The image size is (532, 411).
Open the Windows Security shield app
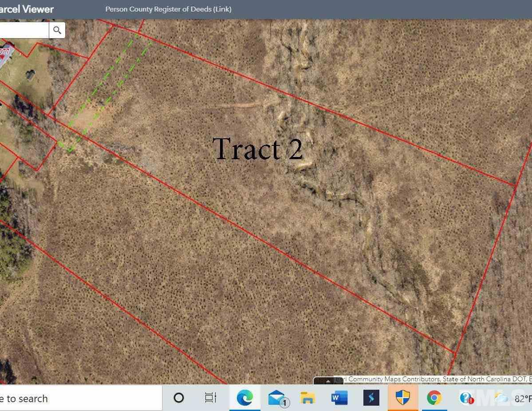pos(403,398)
